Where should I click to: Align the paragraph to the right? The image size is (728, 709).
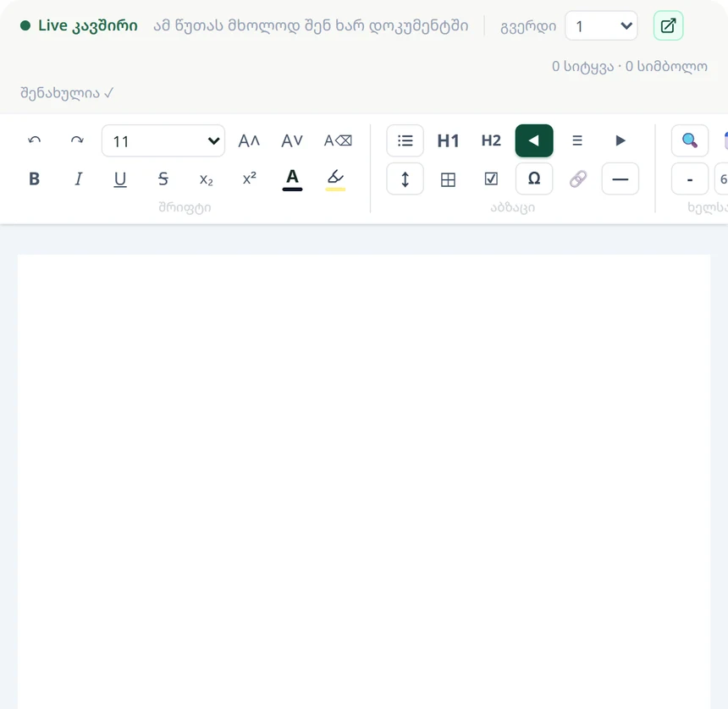[620, 140]
